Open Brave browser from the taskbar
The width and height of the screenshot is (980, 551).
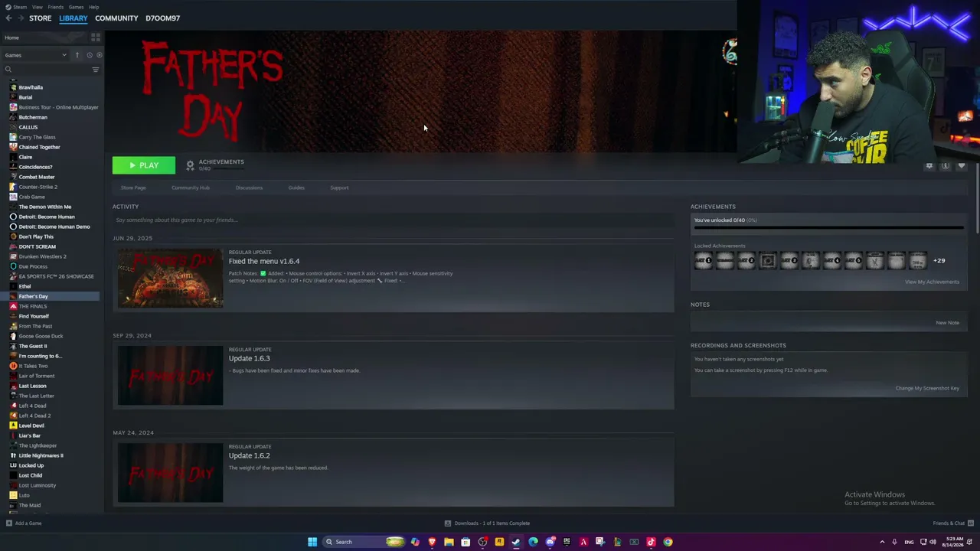[432, 542]
